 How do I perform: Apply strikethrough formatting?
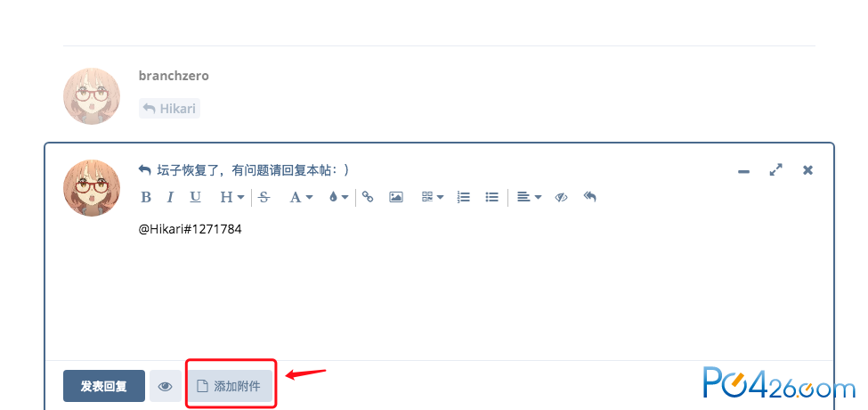(x=264, y=197)
